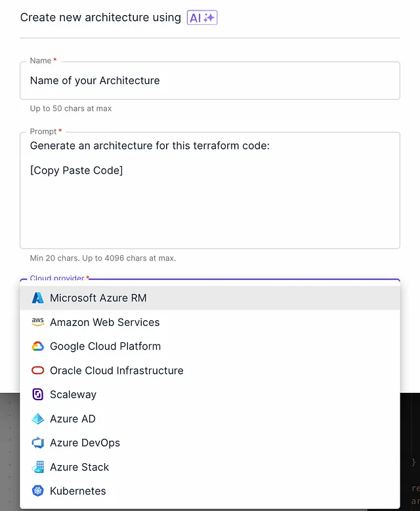Choose Amazon Web Services from list
Image resolution: width=420 pixels, height=511 pixels.
pyautogui.click(x=210, y=322)
